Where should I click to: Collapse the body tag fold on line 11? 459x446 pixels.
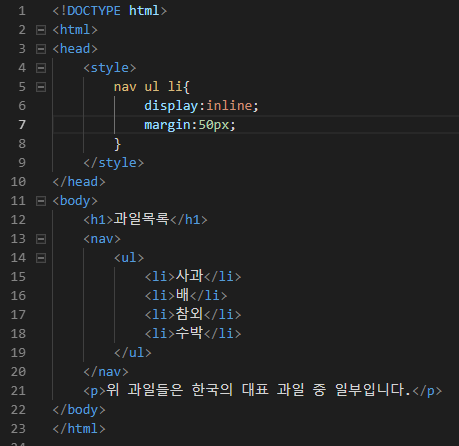click(x=41, y=201)
